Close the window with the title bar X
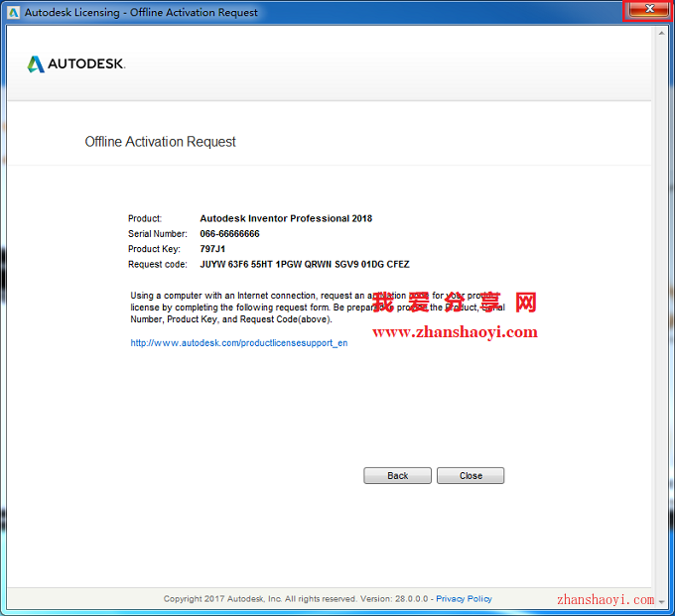675x616 pixels. pos(647,10)
